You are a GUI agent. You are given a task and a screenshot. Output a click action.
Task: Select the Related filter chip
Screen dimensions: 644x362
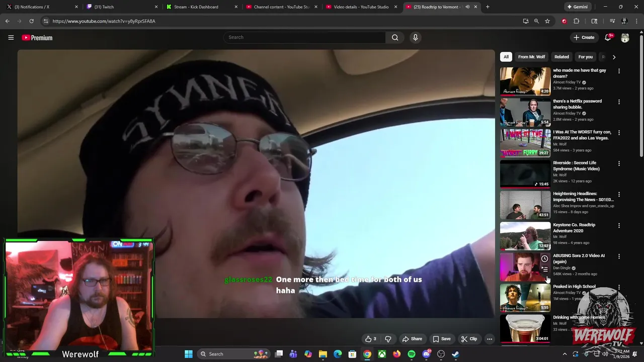(561, 57)
